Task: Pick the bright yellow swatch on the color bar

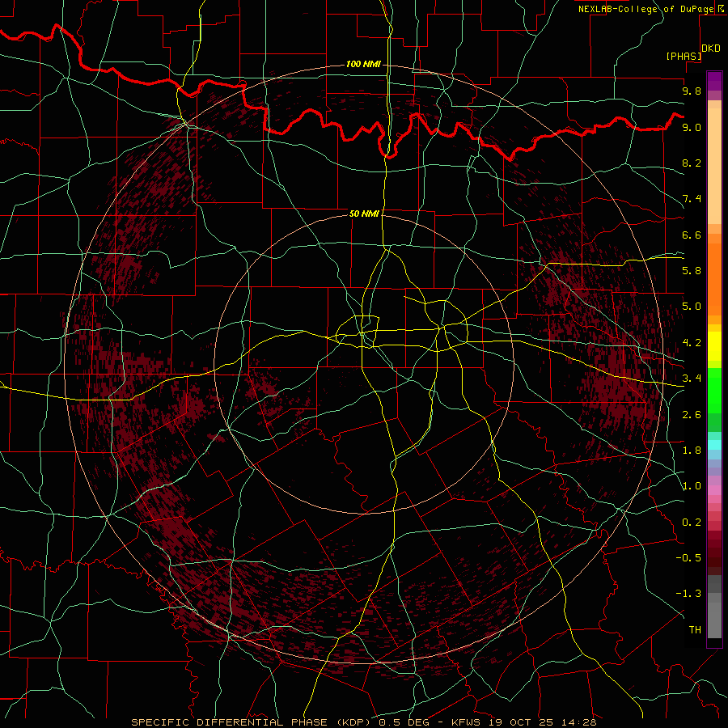Action: pos(714,346)
